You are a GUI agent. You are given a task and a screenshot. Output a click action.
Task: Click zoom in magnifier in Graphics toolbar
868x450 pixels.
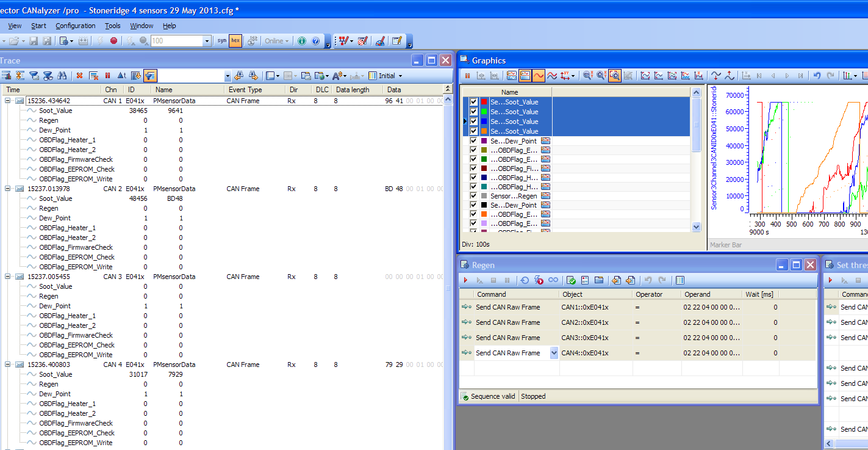pyautogui.click(x=601, y=76)
